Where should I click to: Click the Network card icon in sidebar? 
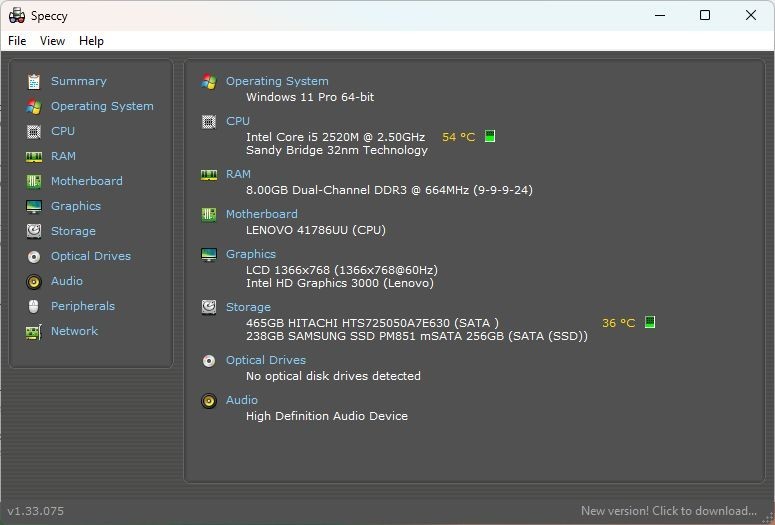click(x=34, y=332)
